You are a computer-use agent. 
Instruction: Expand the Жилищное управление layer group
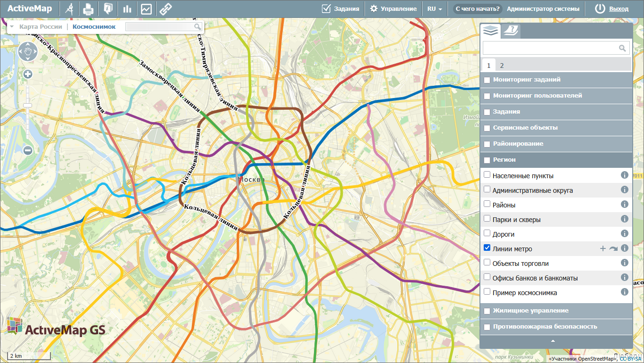pyautogui.click(x=530, y=311)
